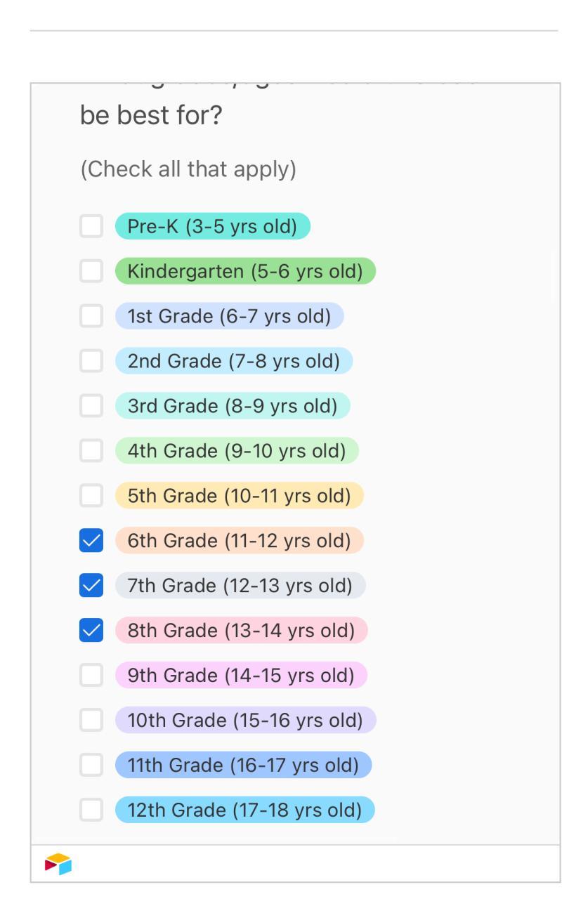Click the 9th Grade pink label pill
The image size is (588, 899).
coord(242,676)
